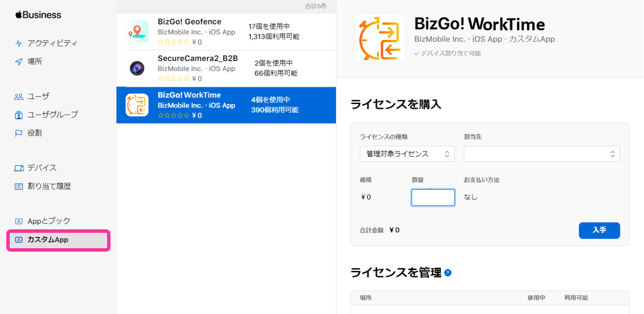Click the 利用可能 column header
Viewport: 644px width, 314px height.
point(575,298)
